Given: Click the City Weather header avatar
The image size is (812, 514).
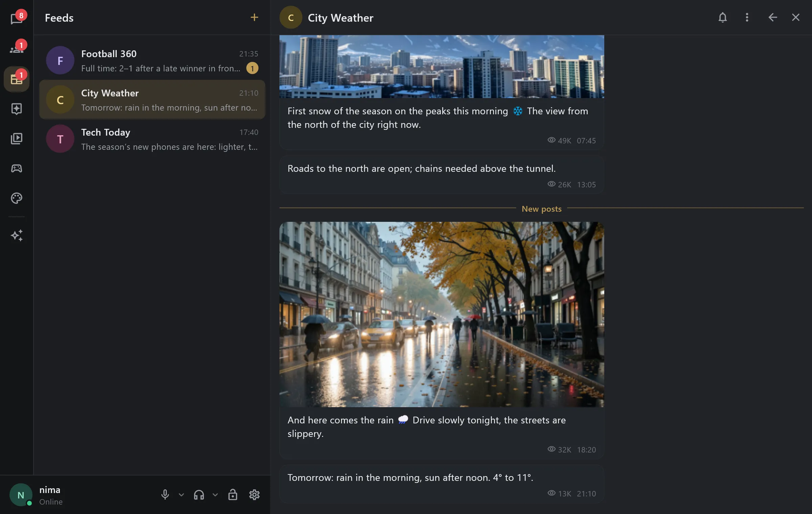Looking at the screenshot, I should (x=291, y=18).
